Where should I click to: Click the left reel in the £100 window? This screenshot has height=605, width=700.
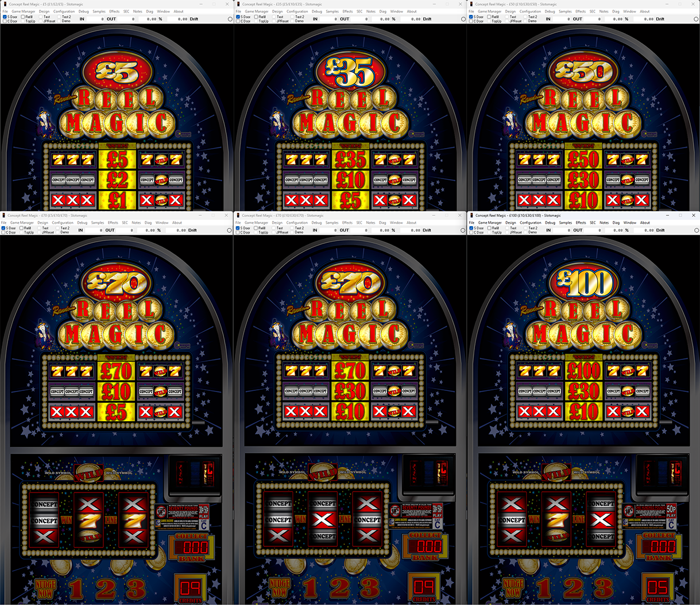(511, 519)
